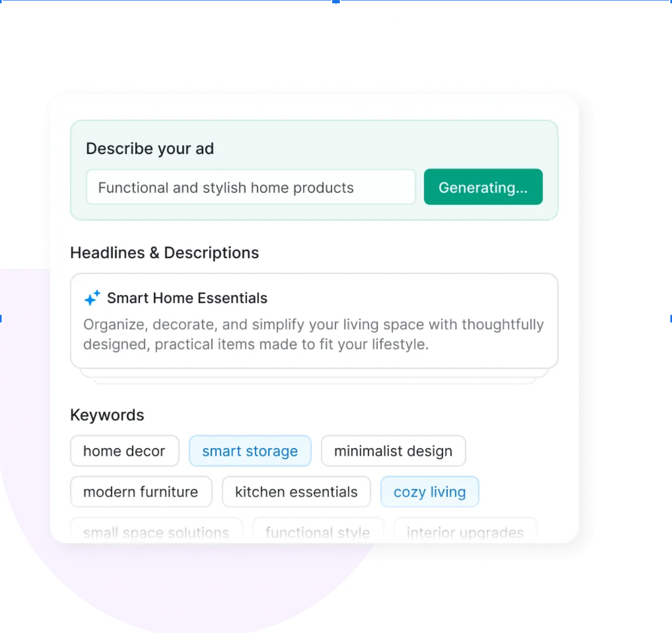Deselect the cozy living keyword chip
Viewport: 672px width, 633px height.
click(429, 492)
